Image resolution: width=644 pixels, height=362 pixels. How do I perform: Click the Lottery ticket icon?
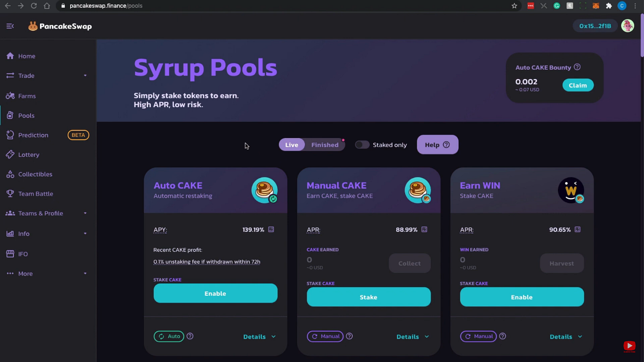[x=10, y=155]
